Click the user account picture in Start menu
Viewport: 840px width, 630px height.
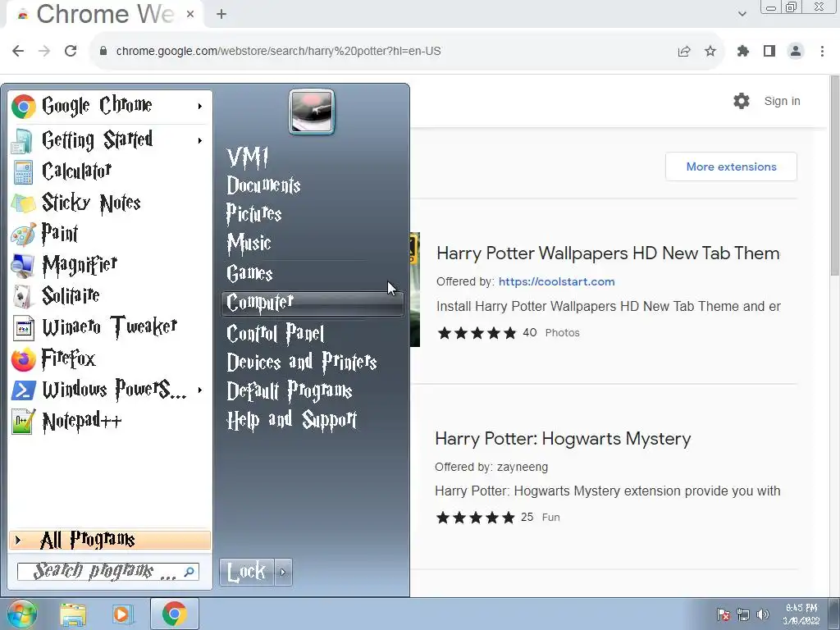pyautogui.click(x=311, y=112)
